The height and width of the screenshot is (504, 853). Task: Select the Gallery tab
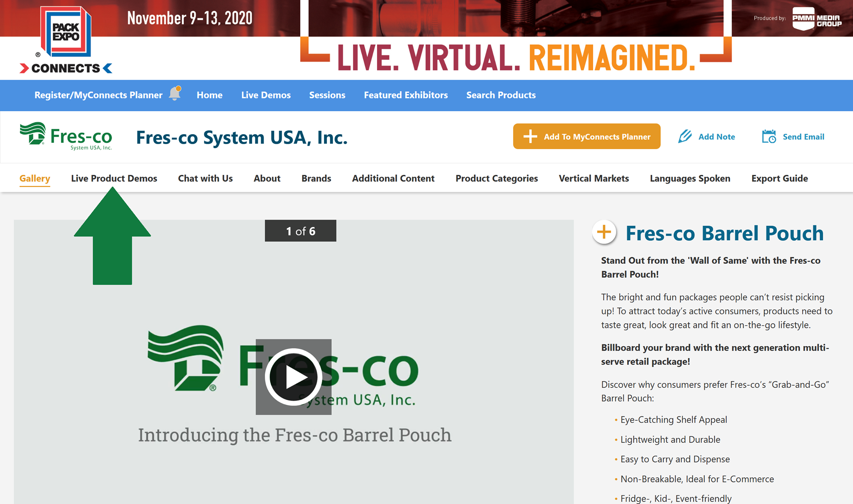[35, 179]
